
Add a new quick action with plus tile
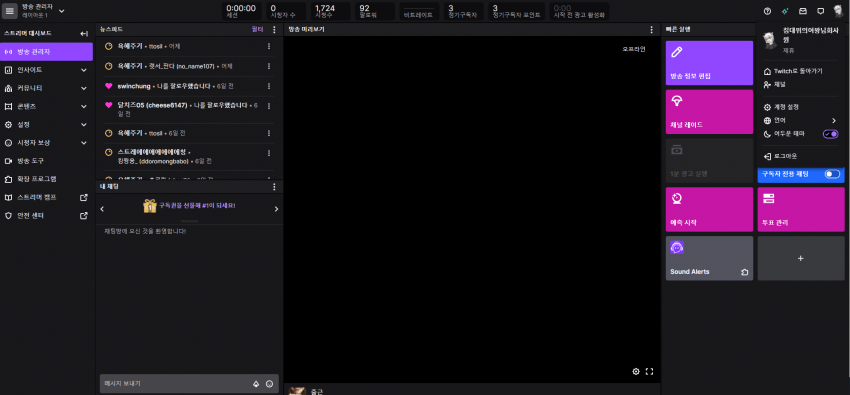coord(801,258)
